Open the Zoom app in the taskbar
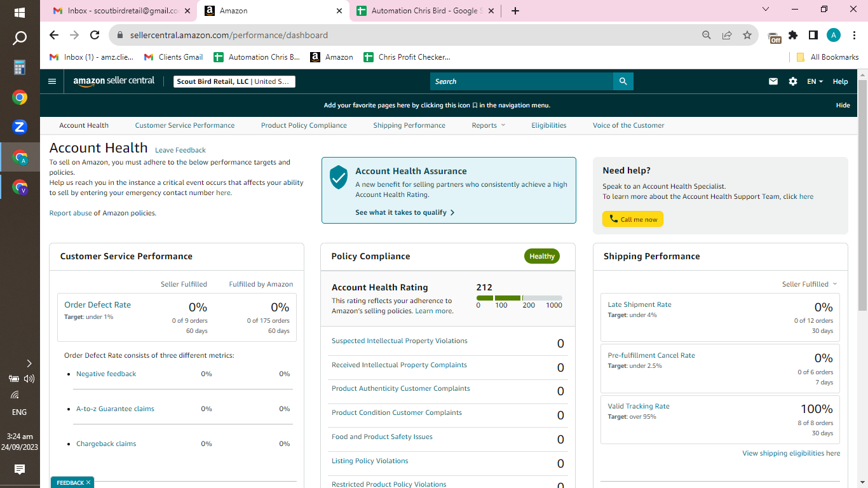Screen dimensions: 868x488 [20, 127]
